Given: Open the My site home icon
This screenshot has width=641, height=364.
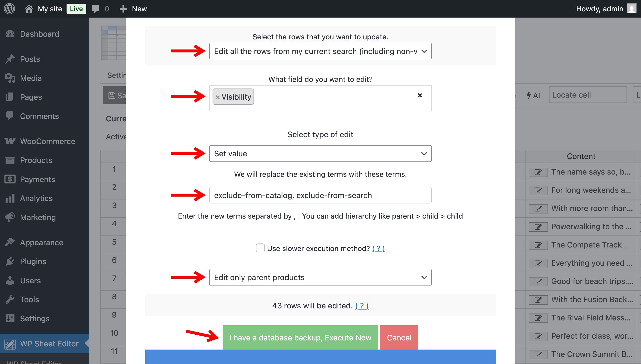Looking at the screenshot, I should pyautogui.click(x=29, y=9).
